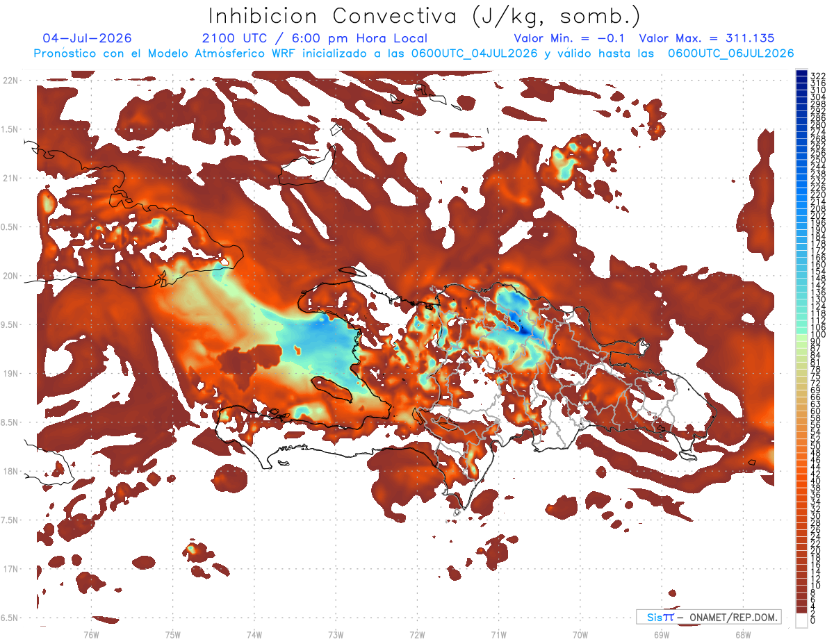The height and width of the screenshot is (644, 834).
Task: Click the '74W' longitude label
Action: click(254, 634)
